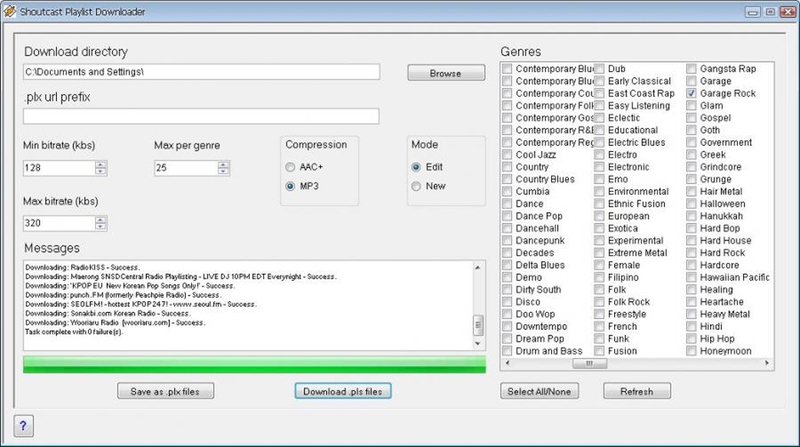Image resolution: width=800 pixels, height=447 pixels.
Task: Check the Drum and Bass genre
Action: [507, 351]
